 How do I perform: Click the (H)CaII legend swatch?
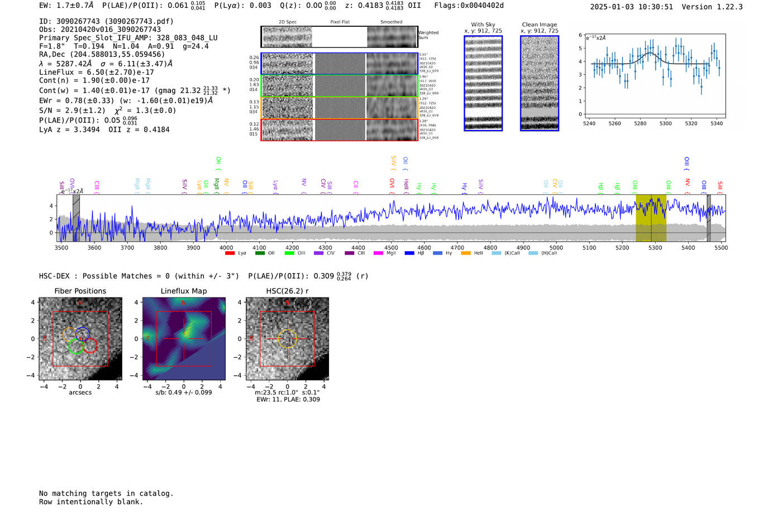[x=533, y=253]
